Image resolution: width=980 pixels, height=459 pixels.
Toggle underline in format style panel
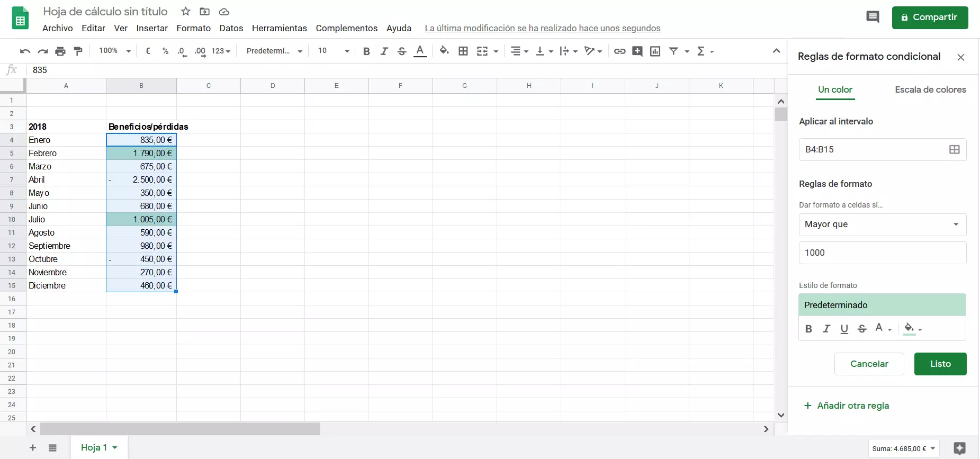point(844,329)
